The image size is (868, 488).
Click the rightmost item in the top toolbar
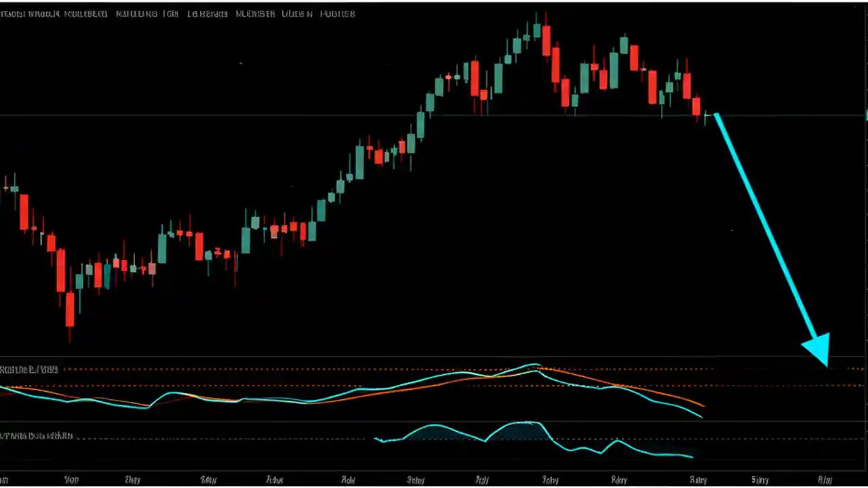click(x=339, y=14)
